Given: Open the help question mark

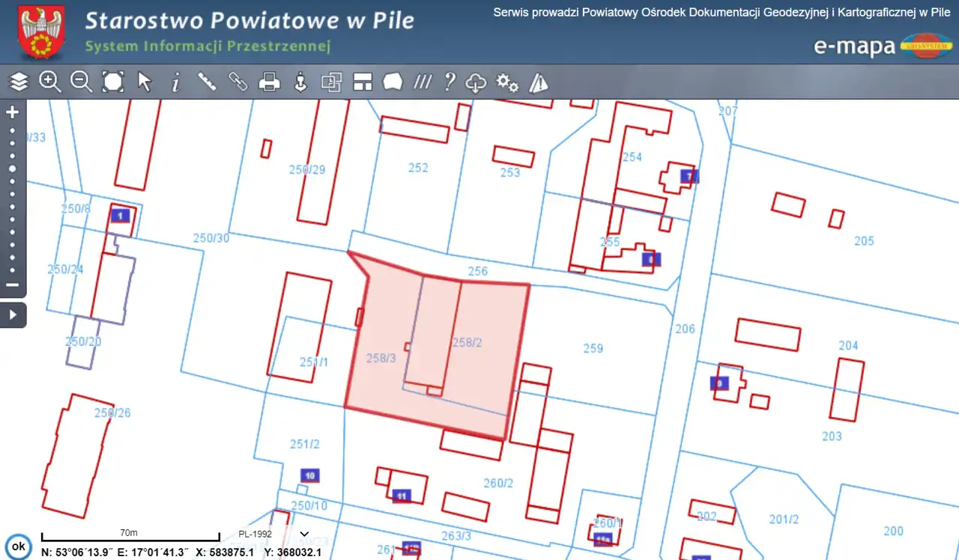Looking at the screenshot, I should [450, 82].
